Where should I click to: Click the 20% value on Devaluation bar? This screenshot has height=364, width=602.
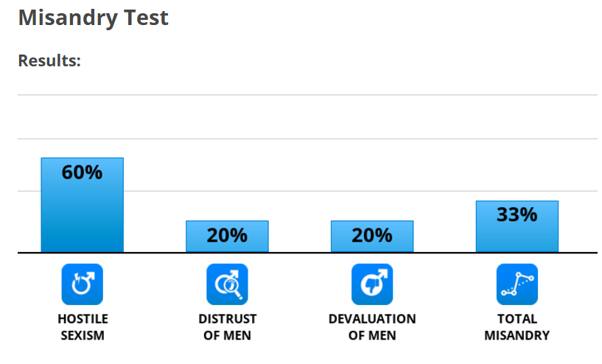click(372, 235)
